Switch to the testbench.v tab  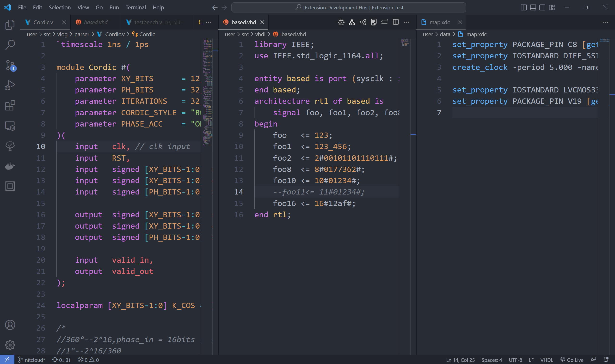click(x=148, y=22)
